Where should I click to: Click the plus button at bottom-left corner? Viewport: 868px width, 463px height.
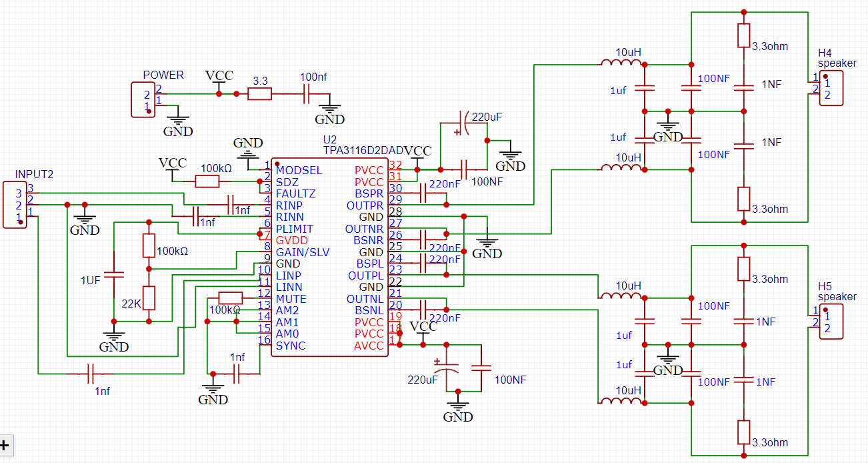(x=5, y=446)
